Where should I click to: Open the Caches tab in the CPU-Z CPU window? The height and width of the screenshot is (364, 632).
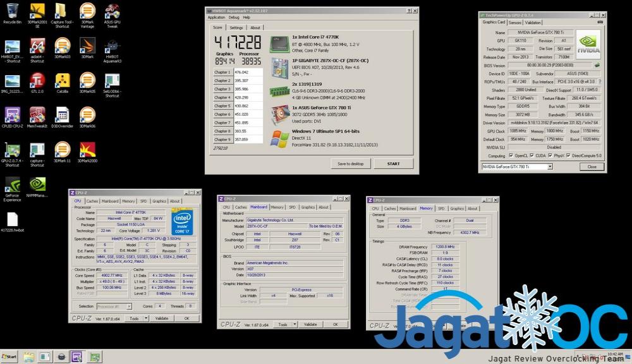coord(92,201)
